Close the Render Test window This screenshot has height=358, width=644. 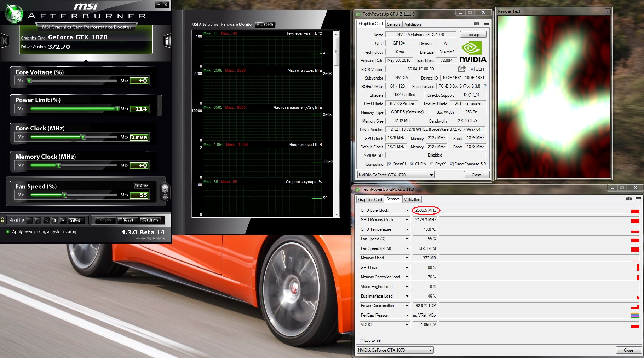tap(608, 11)
